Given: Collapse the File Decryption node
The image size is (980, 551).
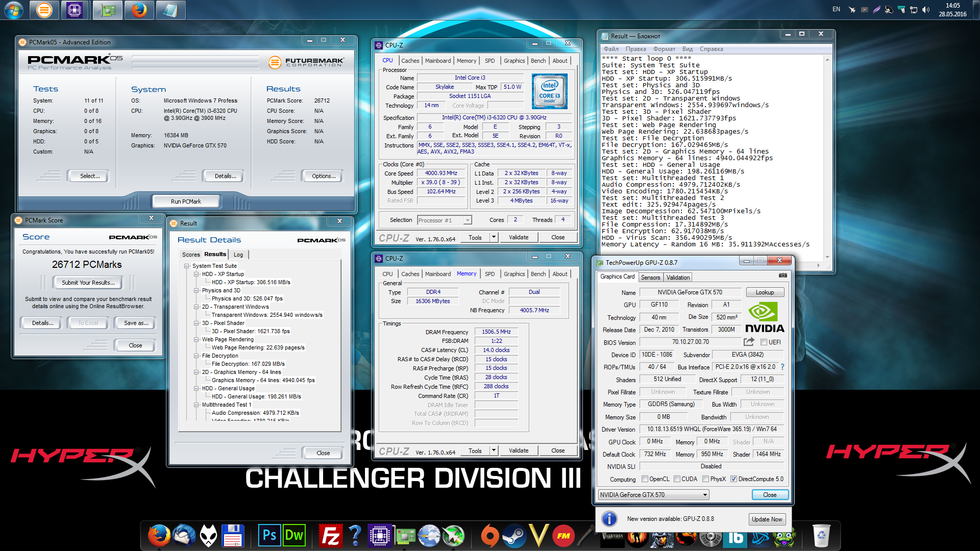Looking at the screenshot, I should (197, 356).
